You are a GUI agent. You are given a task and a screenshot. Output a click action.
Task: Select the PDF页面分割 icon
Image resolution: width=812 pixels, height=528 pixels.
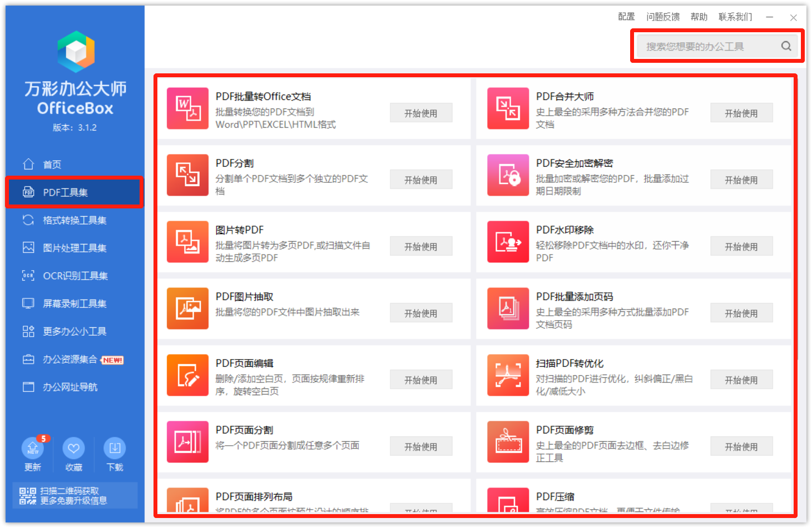click(x=187, y=442)
